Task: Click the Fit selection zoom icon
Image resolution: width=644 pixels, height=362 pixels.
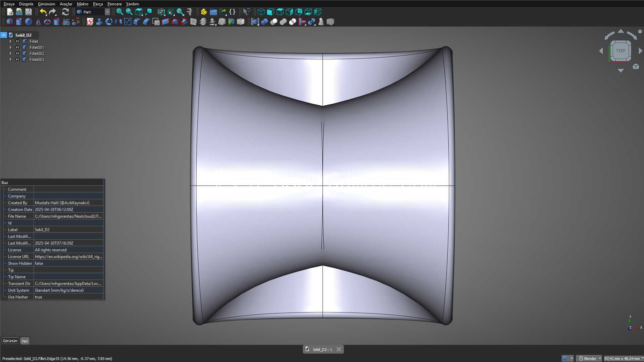Action: coord(129,12)
